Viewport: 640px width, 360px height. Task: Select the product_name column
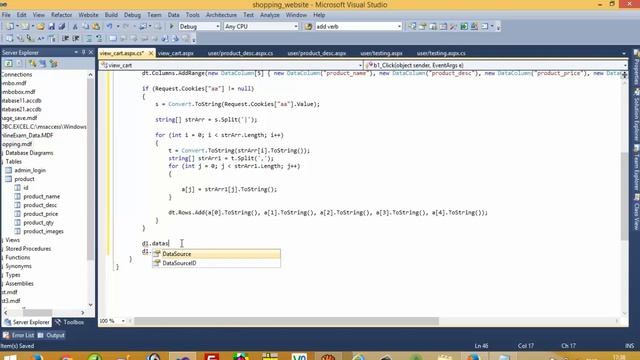[x=41, y=197]
